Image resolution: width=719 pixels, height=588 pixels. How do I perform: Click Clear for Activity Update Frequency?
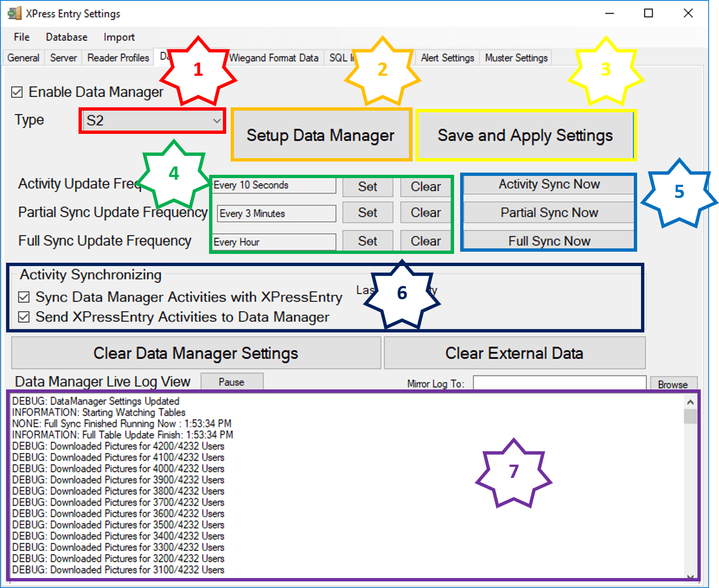coord(425,187)
